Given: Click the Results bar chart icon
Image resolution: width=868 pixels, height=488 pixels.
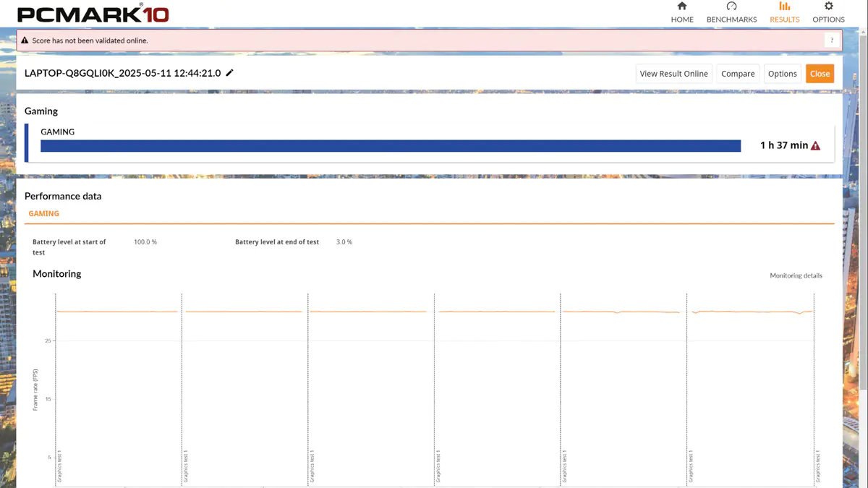Looking at the screenshot, I should 784,7.
